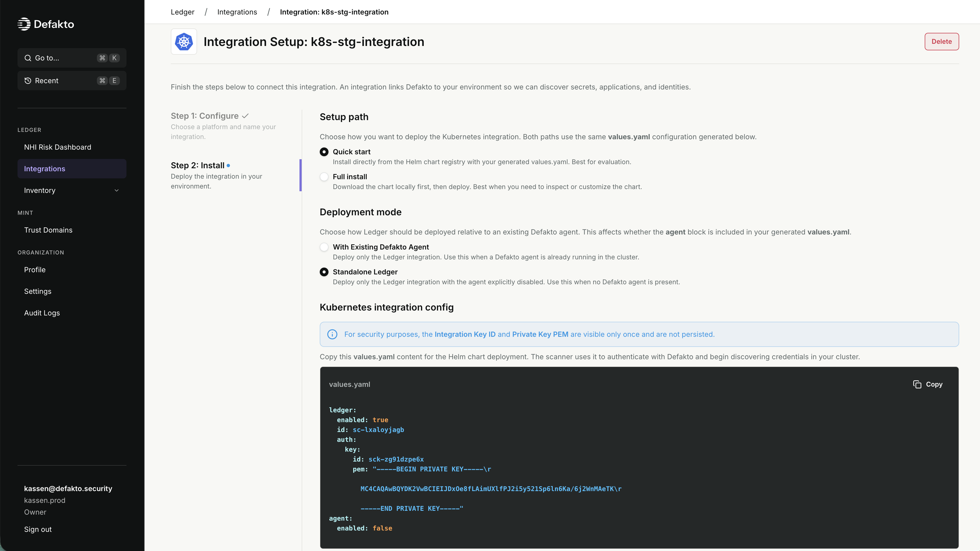Go to the Profile page
Viewport: 980px width, 551px height.
coord(72,269)
